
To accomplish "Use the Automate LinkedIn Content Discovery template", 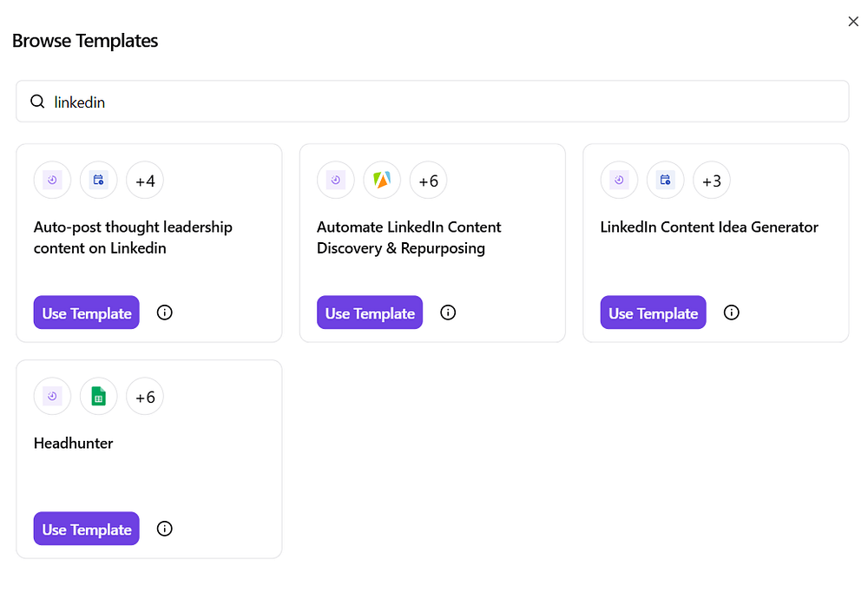I will point(370,313).
